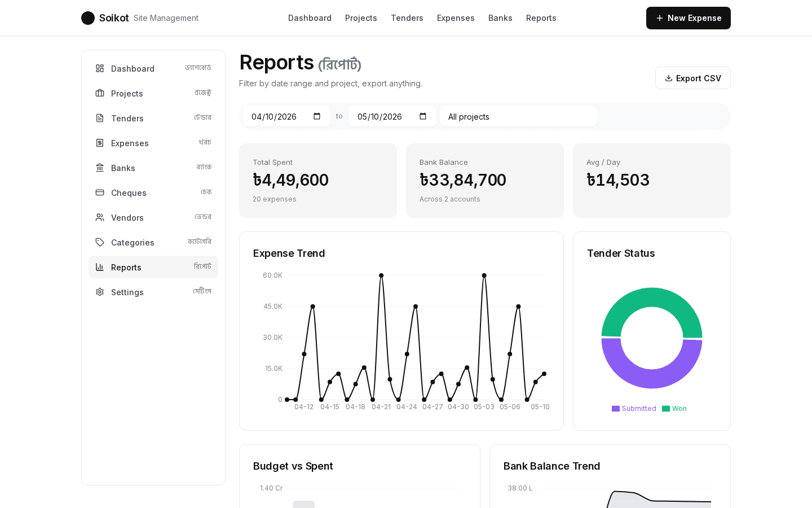
Task: Export the report as CSV
Action: tap(693, 78)
